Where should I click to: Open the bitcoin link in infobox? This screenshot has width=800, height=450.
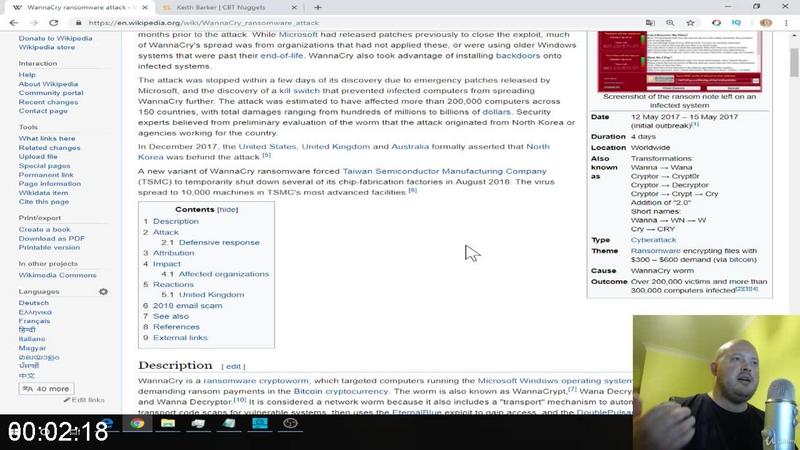[x=742, y=260]
